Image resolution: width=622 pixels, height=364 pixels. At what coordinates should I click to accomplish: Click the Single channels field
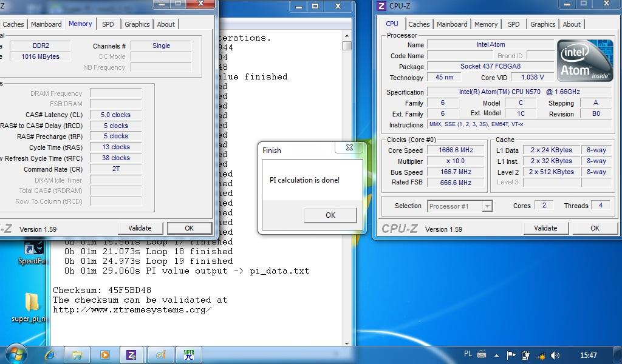pyautogui.click(x=161, y=45)
